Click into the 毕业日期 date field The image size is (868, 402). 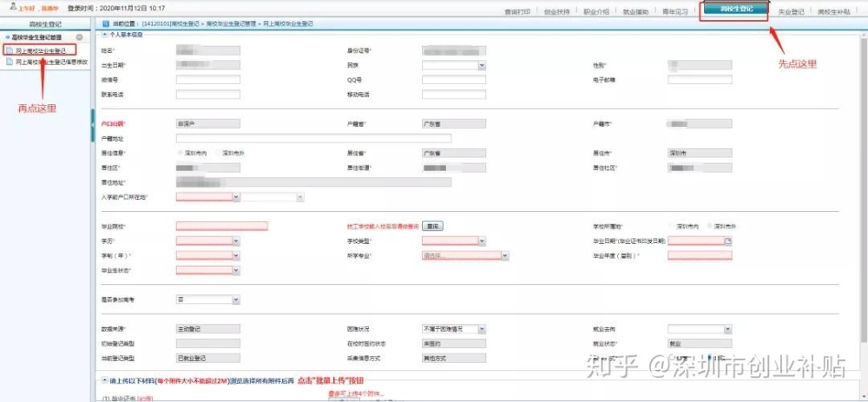click(696, 241)
